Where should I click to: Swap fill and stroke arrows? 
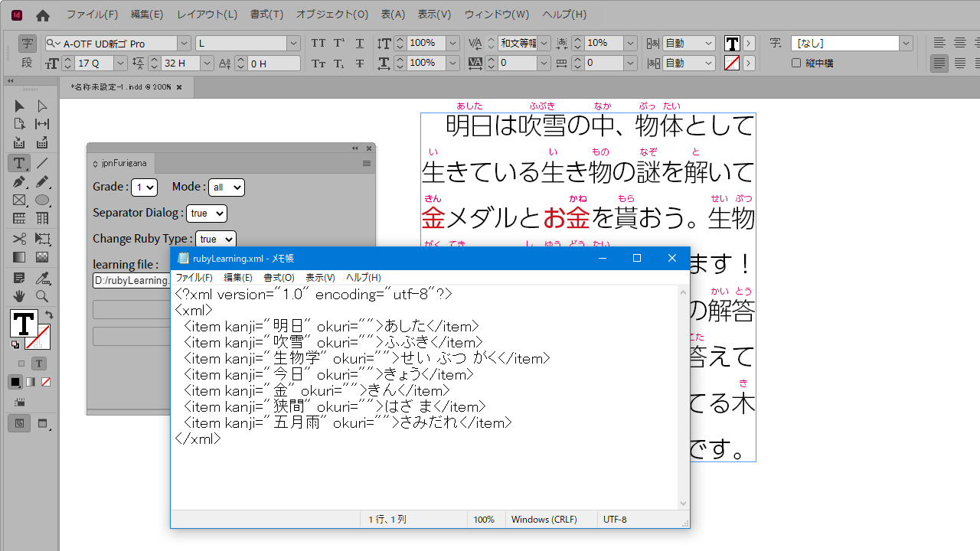coord(49,315)
